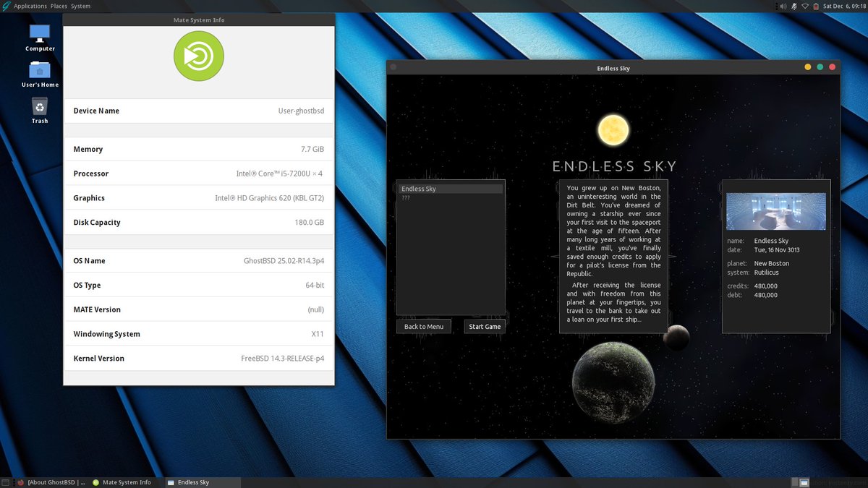Click the show desktop icon in bottom panel
868x488 pixels.
[5, 482]
